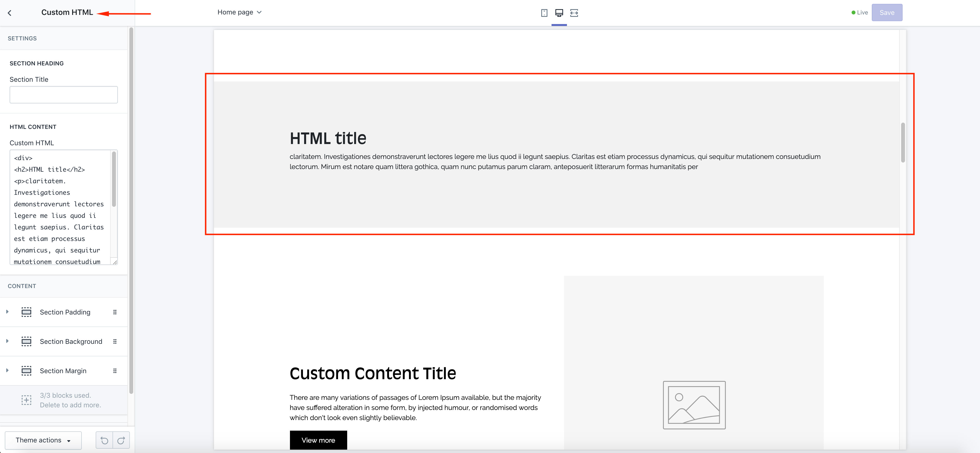This screenshot has height=453, width=980.
Task: Open the Home page dropdown
Action: tap(239, 12)
